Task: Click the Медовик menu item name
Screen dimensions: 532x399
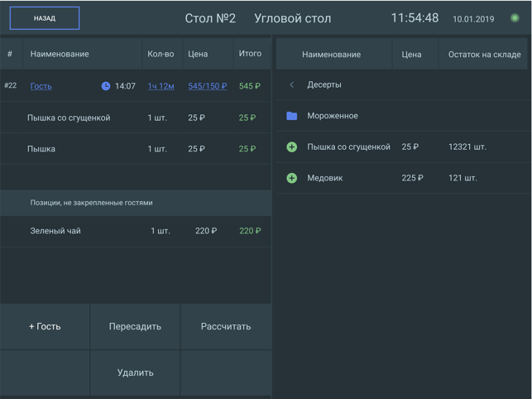Action: click(324, 178)
